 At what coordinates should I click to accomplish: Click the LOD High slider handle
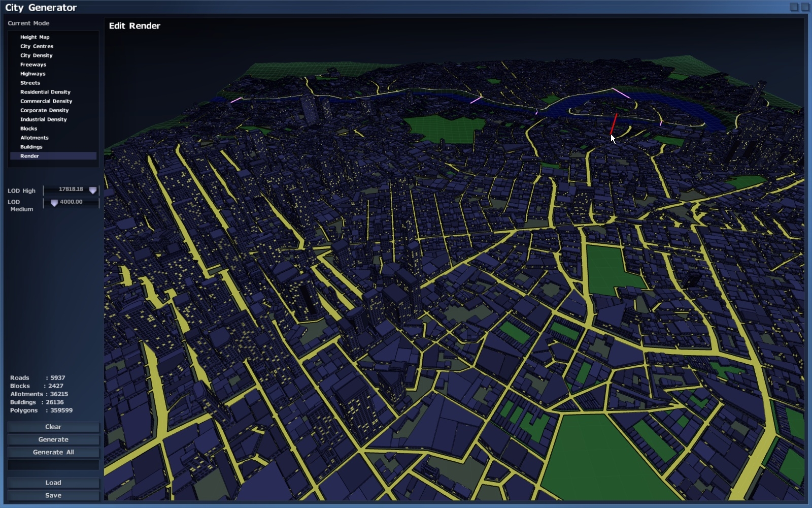[93, 190]
